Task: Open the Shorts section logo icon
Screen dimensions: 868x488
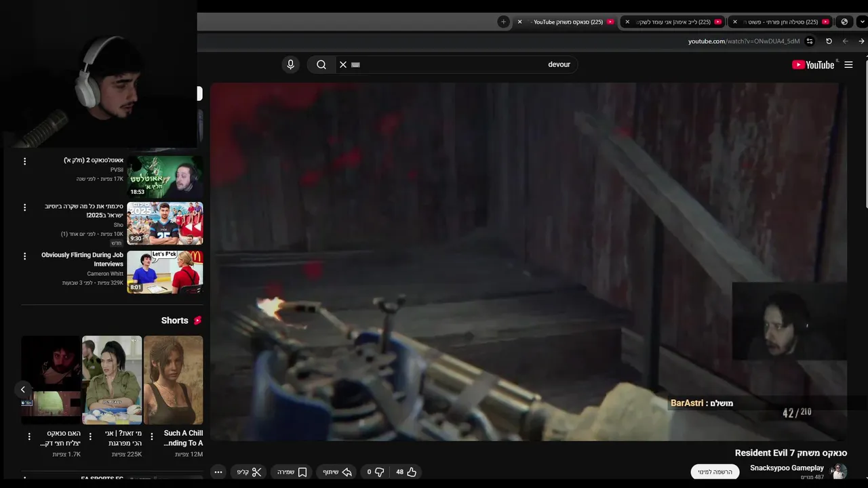Action: pos(197,321)
